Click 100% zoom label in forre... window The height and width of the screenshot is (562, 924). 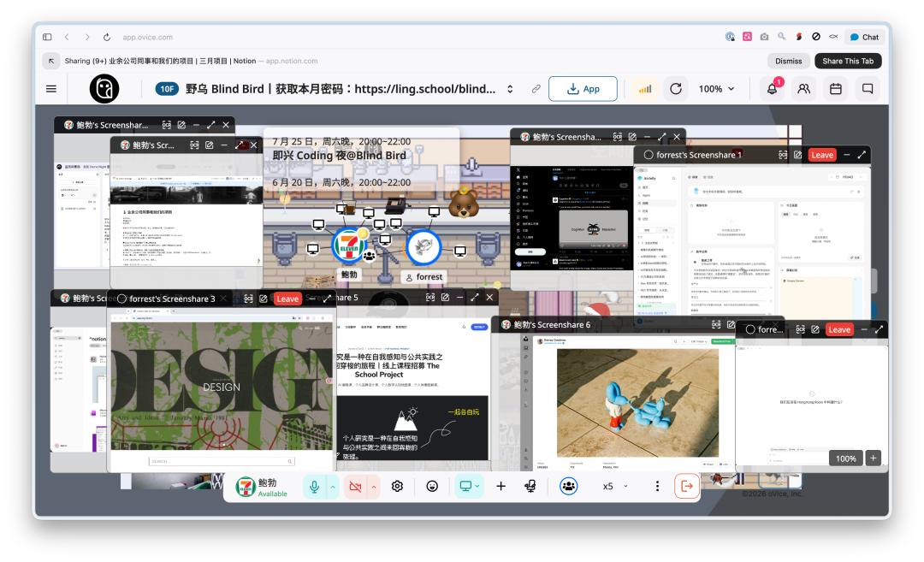pyautogui.click(x=845, y=458)
